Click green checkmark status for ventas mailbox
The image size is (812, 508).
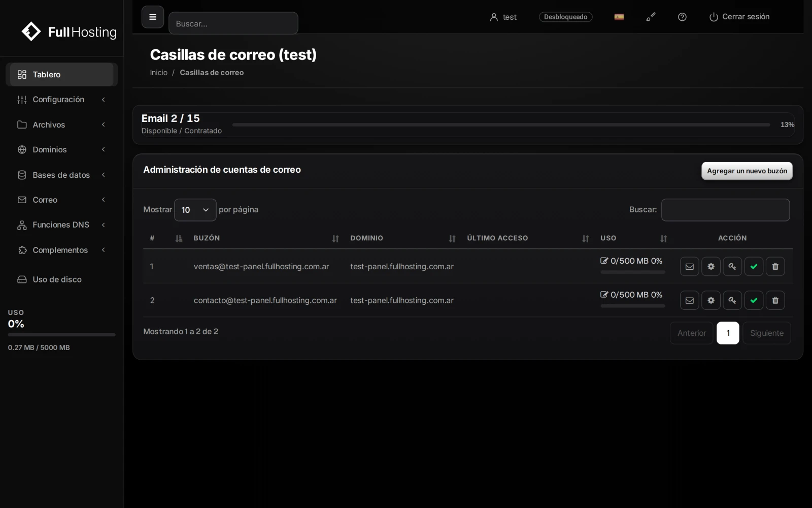754,266
